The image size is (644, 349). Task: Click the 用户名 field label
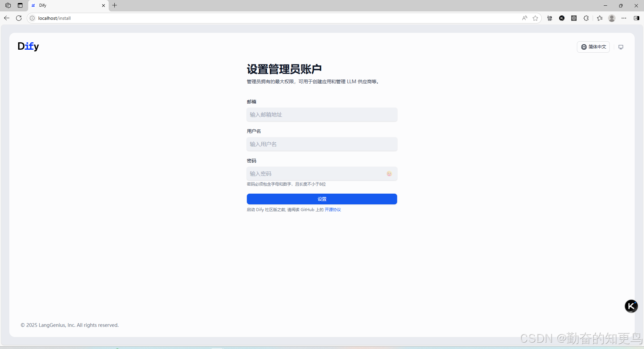(x=254, y=131)
